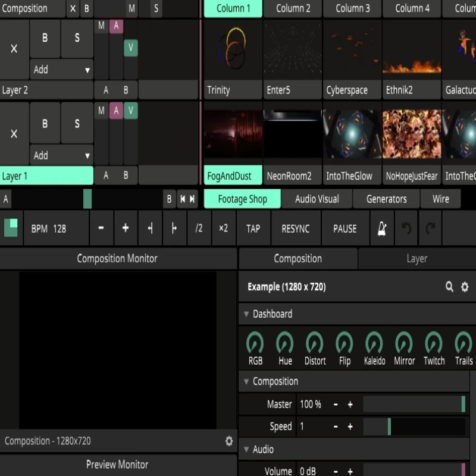The width and height of the screenshot is (476, 476).
Task: Click the Master opacity slider
Action: click(x=414, y=404)
